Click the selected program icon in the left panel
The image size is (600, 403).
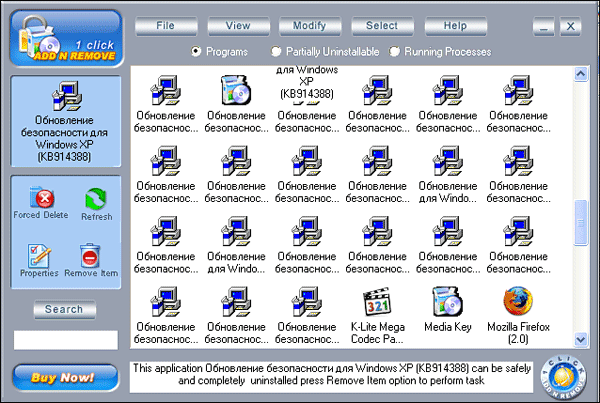pyautogui.click(x=67, y=96)
